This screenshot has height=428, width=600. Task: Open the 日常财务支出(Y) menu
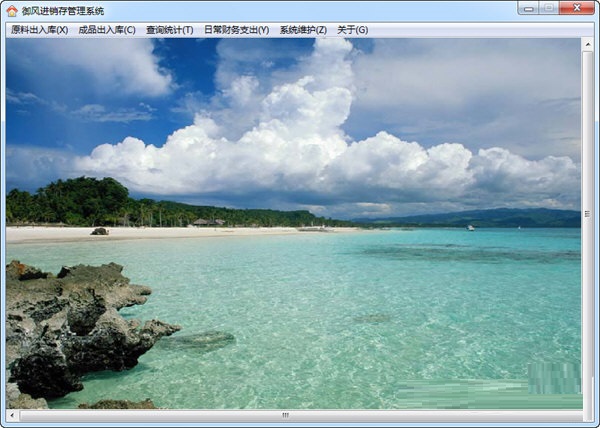pyautogui.click(x=236, y=30)
